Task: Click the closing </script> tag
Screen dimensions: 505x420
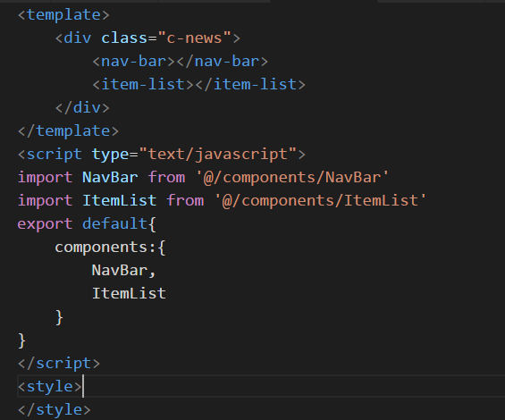Action: tap(59, 364)
